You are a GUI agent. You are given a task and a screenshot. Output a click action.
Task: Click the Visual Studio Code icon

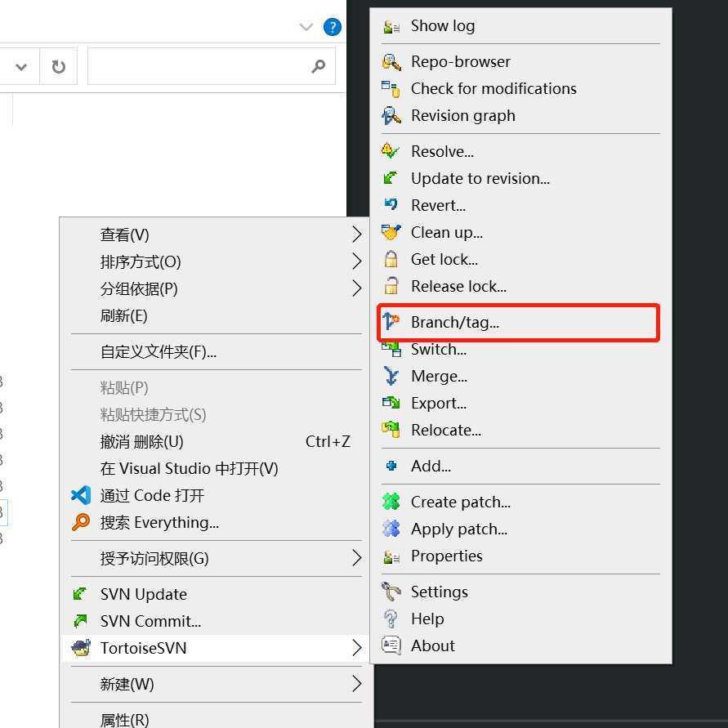pos(81,495)
